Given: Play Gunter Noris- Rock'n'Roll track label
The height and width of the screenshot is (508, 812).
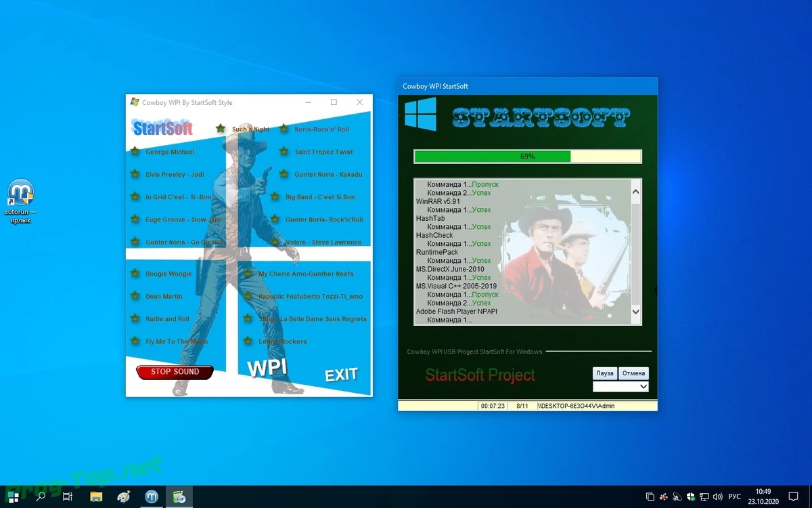Looking at the screenshot, I should tap(324, 219).
